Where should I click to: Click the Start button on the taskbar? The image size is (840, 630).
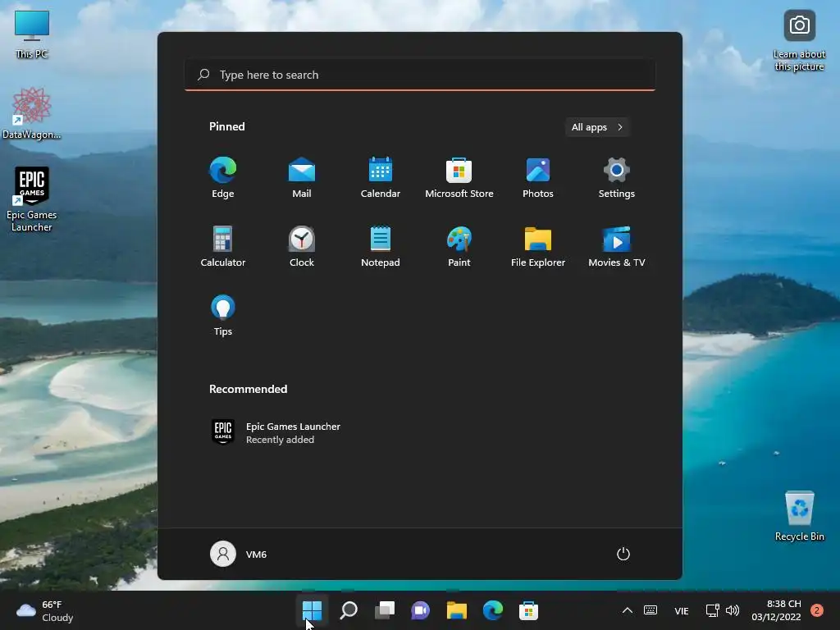[x=312, y=610]
